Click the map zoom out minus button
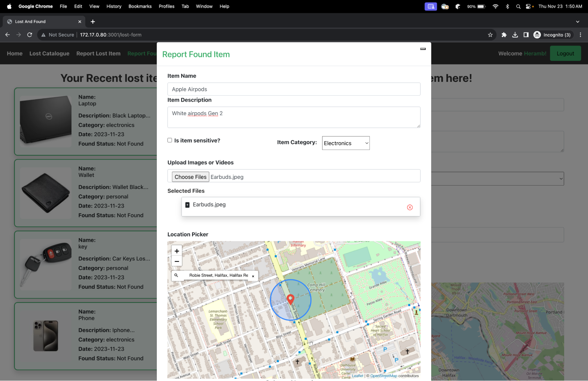The width and height of the screenshot is (588, 381). (176, 261)
